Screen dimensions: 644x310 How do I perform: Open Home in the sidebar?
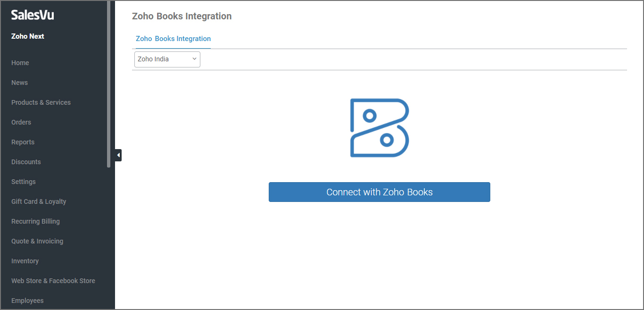coord(20,63)
